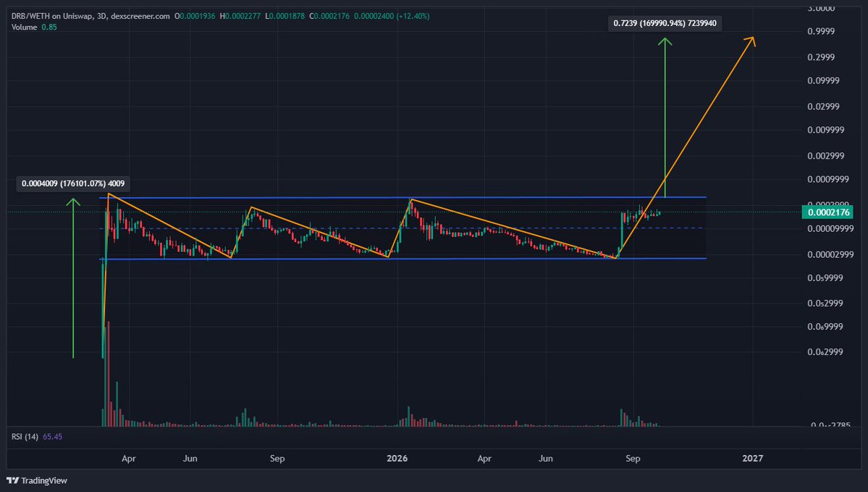The height and width of the screenshot is (492, 868).
Task: Select the RSI (14) indicator label
Action: click(25, 437)
